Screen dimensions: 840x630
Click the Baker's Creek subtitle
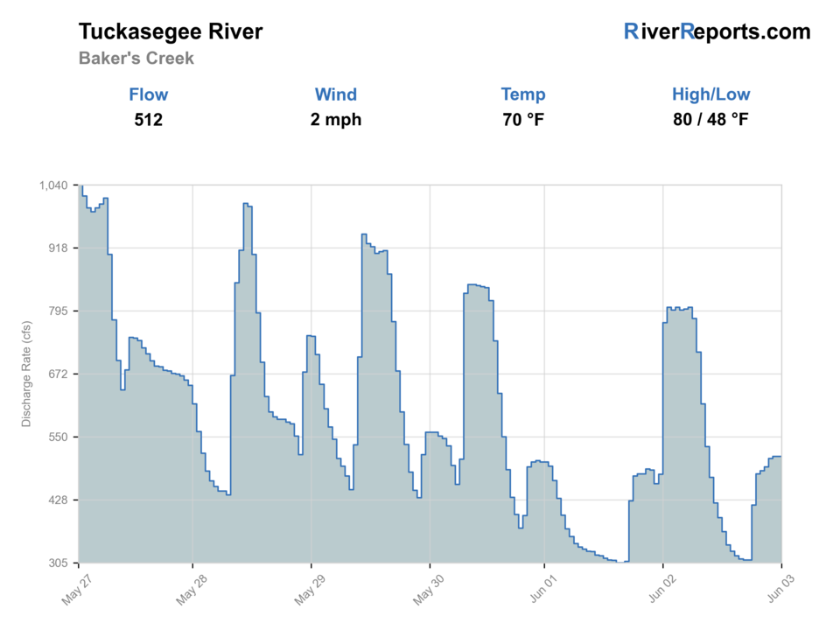tap(136, 58)
